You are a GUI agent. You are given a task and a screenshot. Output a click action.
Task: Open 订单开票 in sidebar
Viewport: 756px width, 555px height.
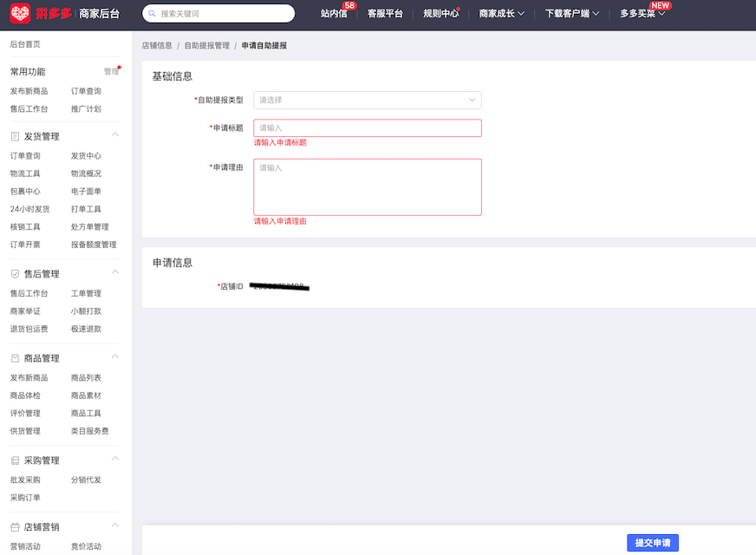click(x=25, y=245)
